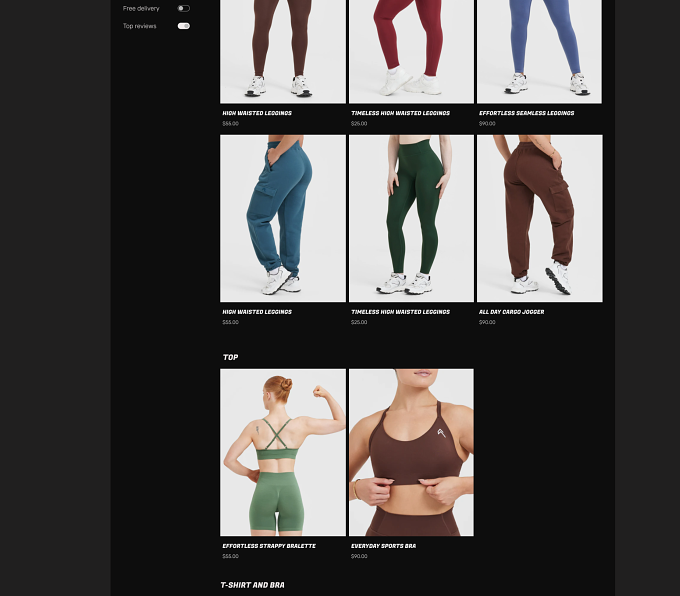Go to the T-Shirt and Bra heading
Viewport: 680px width, 596px height.
[252, 585]
